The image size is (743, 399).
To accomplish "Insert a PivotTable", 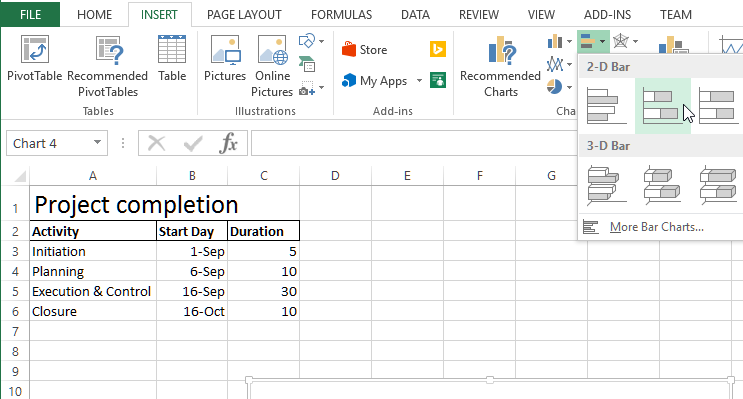I will pos(34,59).
